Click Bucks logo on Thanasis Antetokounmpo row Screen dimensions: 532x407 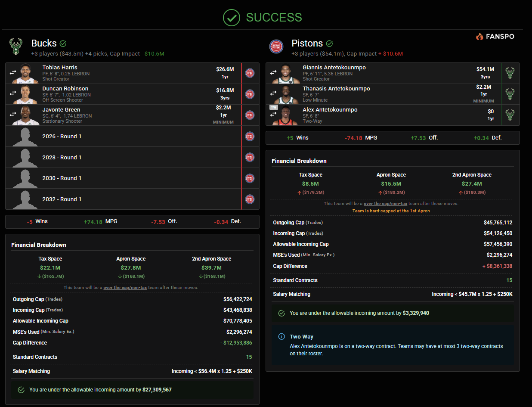(x=510, y=94)
